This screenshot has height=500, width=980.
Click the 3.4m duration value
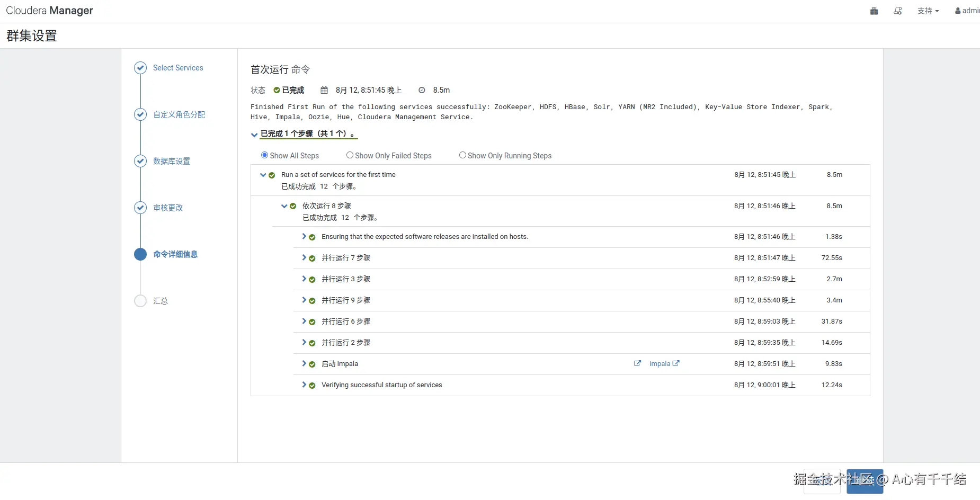tap(834, 300)
